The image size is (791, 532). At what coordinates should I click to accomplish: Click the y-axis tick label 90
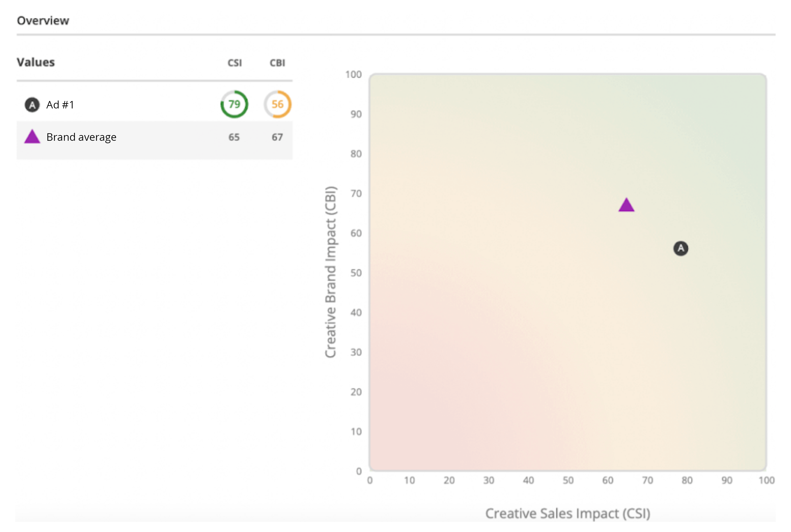click(356, 114)
